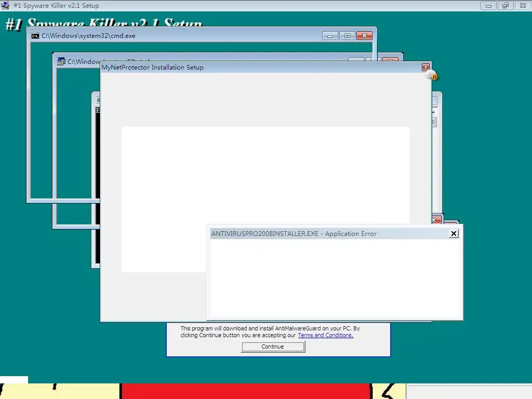Click the C:\Windows\system32\cmd.exe title text
The width and height of the screenshot is (532, 399).
pos(88,36)
